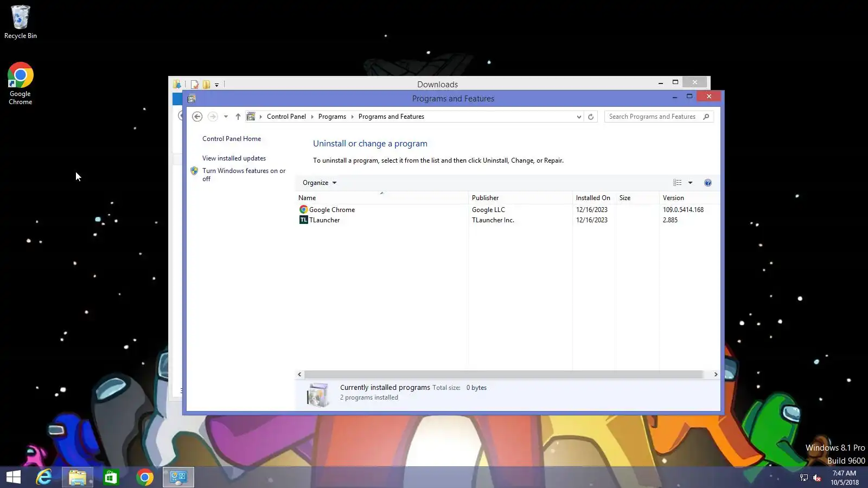The image size is (868, 488).
Task: Select Control Panel breadcrumb in address bar
Action: 286,117
